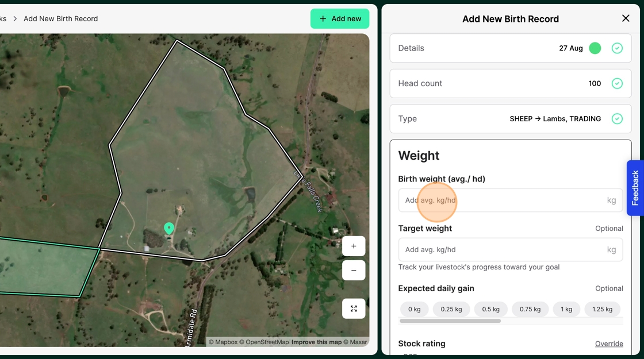Expand the Type section row
The image size is (644, 359).
point(511,118)
